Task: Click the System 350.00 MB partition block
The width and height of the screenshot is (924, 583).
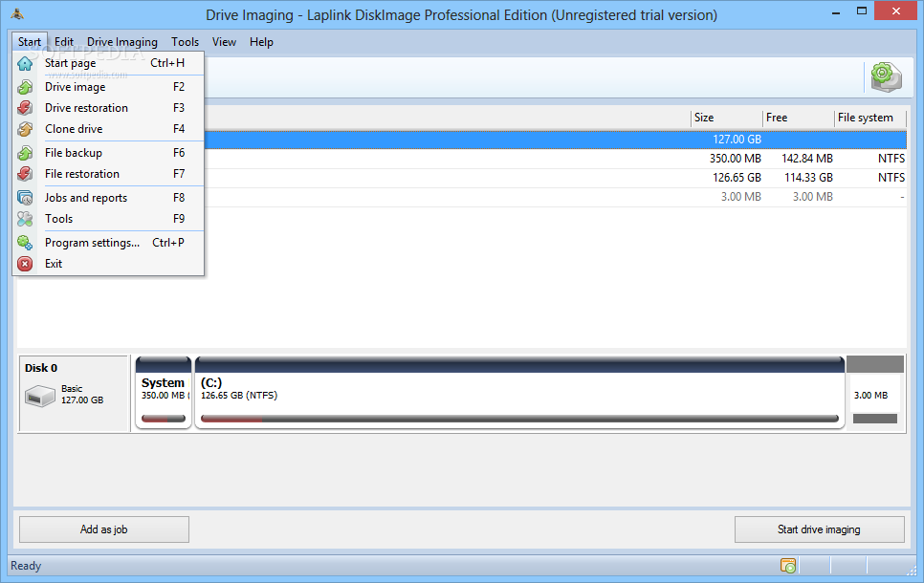Action: click(x=164, y=392)
